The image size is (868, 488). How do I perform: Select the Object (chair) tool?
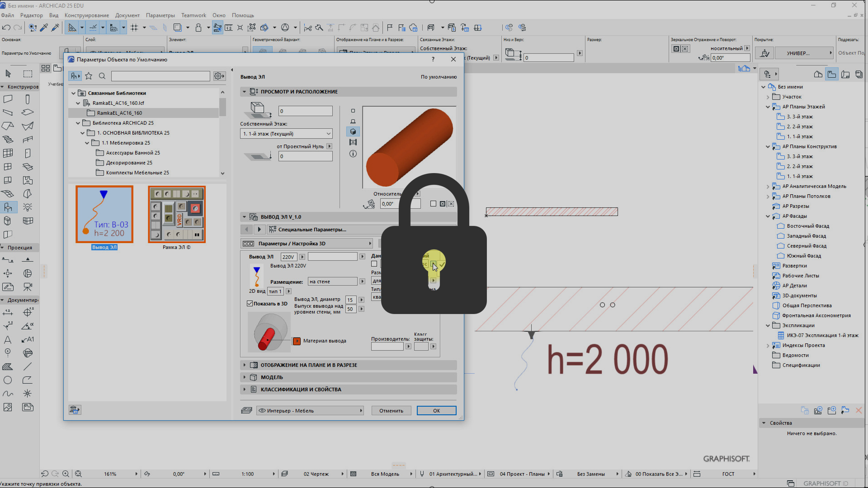pyautogui.click(x=8, y=207)
